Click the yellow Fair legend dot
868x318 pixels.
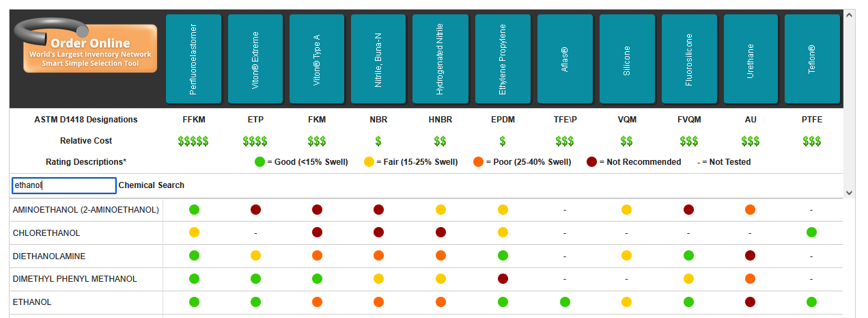[x=369, y=162]
